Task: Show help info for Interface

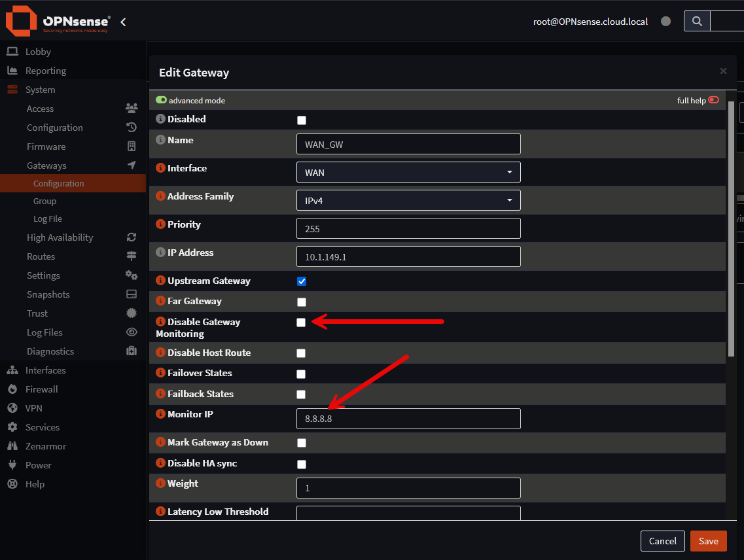Action: (160, 168)
